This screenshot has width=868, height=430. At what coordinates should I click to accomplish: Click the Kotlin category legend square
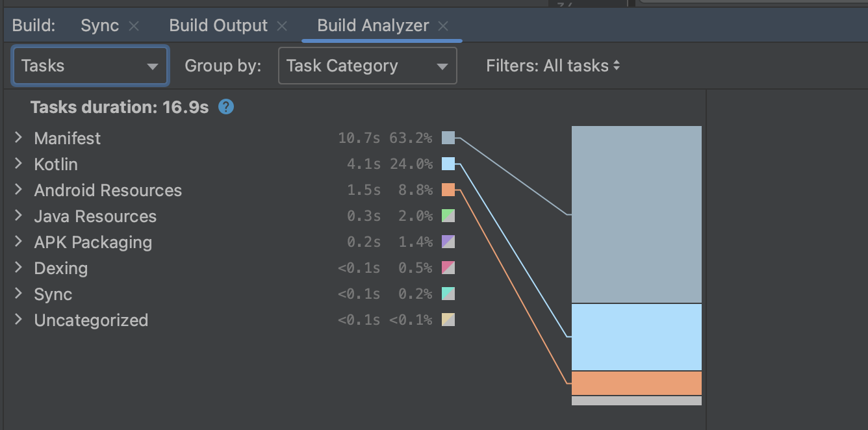448,164
